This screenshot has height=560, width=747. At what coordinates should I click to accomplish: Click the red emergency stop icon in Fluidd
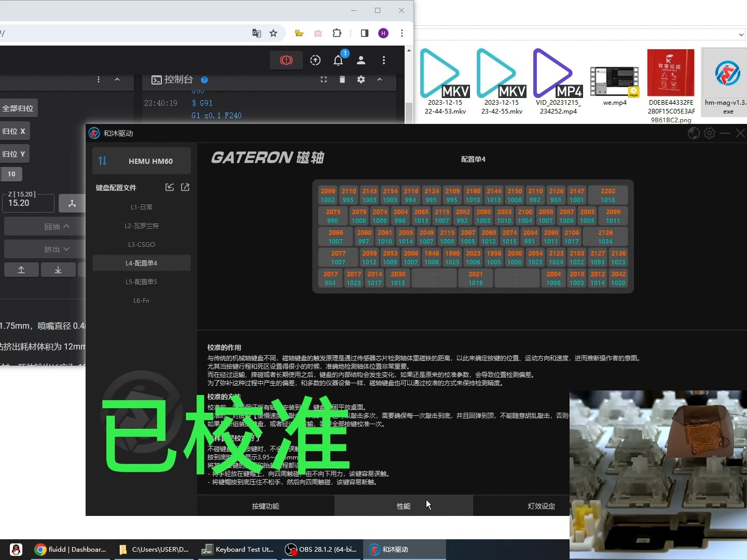pyautogui.click(x=286, y=60)
